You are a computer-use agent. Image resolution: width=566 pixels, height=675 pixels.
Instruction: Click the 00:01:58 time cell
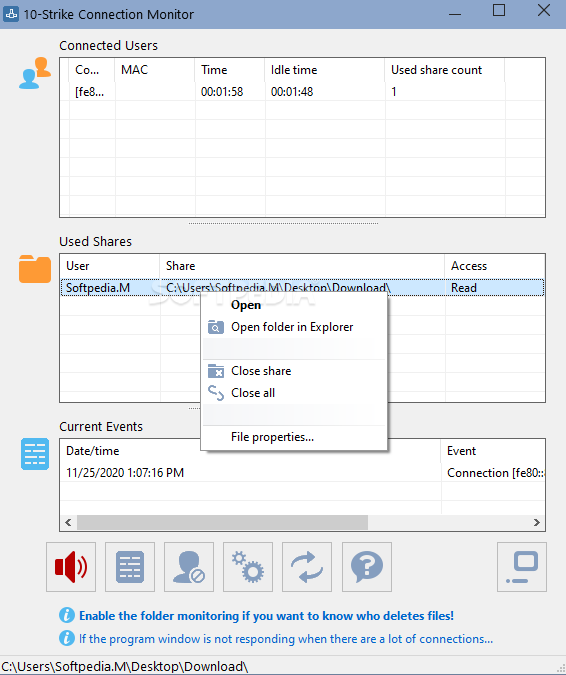coord(222,92)
